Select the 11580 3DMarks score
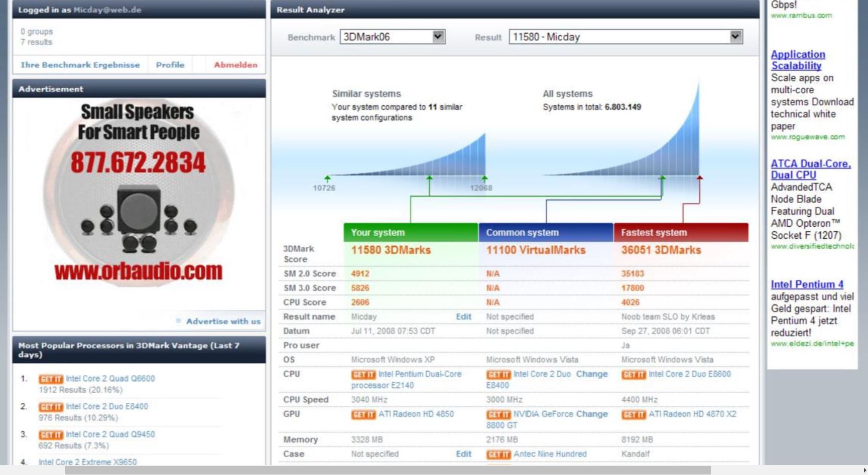Screen dimensions: 868x475 coord(391,250)
